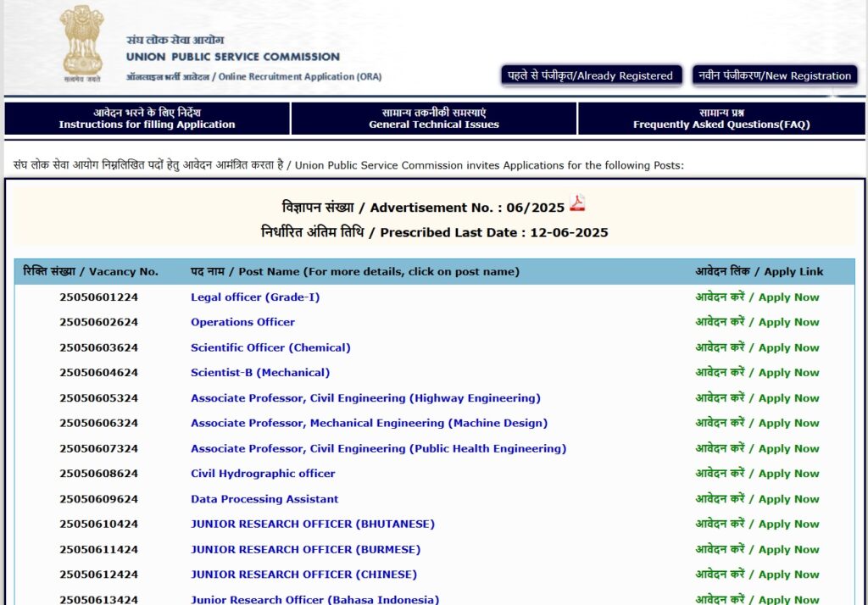
Task: Open Junior Research Officer (Bahasa Indonesia) post
Action: [315, 599]
